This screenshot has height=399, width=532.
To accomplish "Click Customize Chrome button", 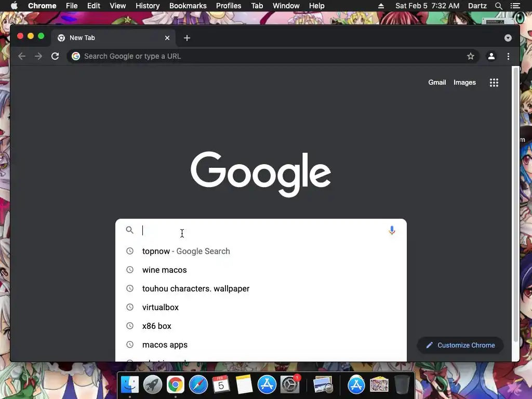I will click(x=460, y=345).
